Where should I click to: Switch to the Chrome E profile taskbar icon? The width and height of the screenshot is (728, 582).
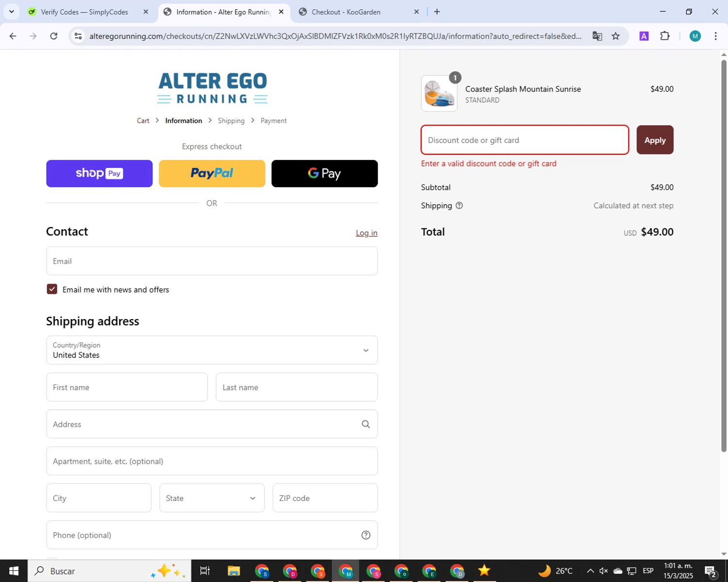click(429, 571)
